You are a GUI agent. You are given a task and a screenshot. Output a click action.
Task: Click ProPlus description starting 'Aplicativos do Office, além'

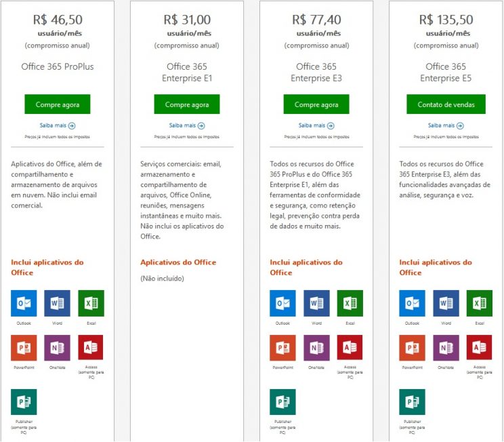coord(57,184)
